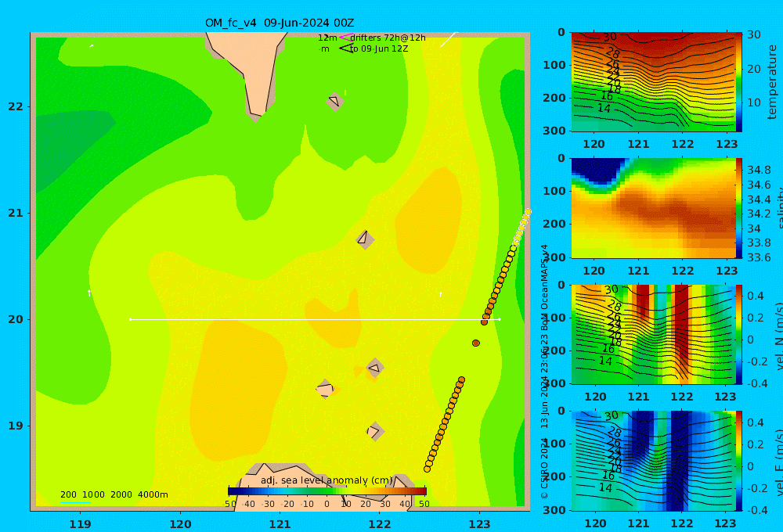Click the salinity colorbar value 33.6
This screenshot has height=532, width=783.
[x=759, y=257]
